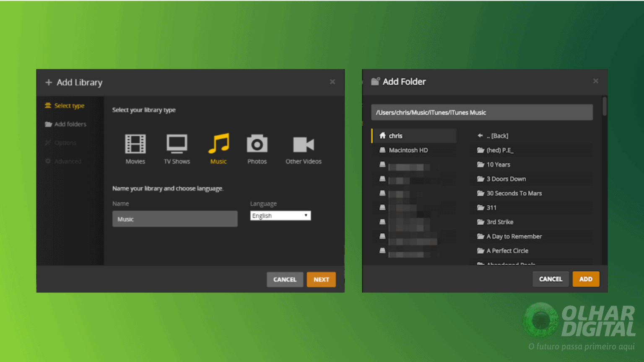Image resolution: width=644 pixels, height=362 pixels.
Task: Select the chris home location
Action: [414, 136]
